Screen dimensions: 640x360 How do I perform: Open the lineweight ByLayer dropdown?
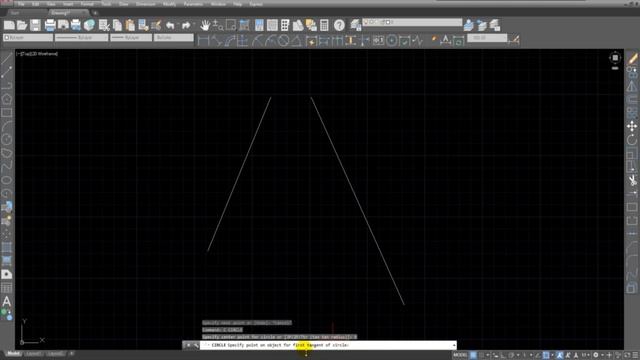point(131,38)
